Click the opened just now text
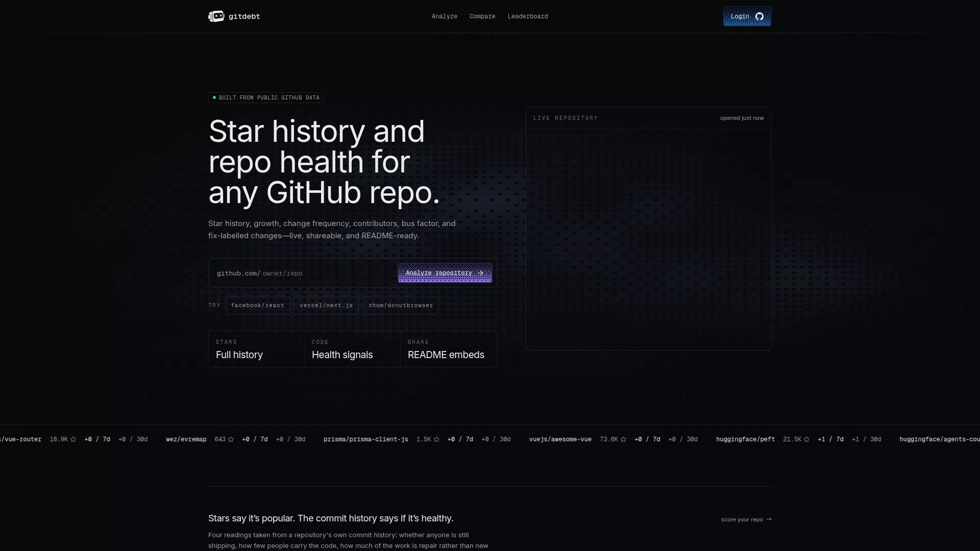Viewport: 980px width, 551px height. click(x=742, y=118)
